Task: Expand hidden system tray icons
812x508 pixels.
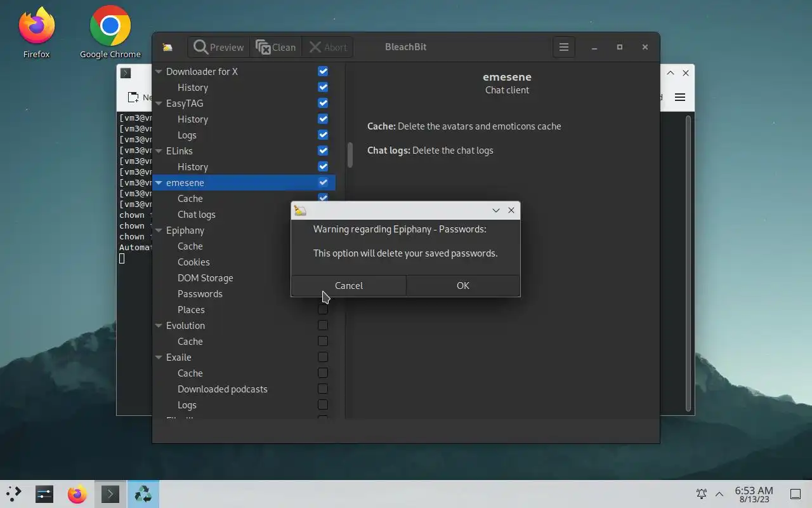Action: (x=719, y=494)
